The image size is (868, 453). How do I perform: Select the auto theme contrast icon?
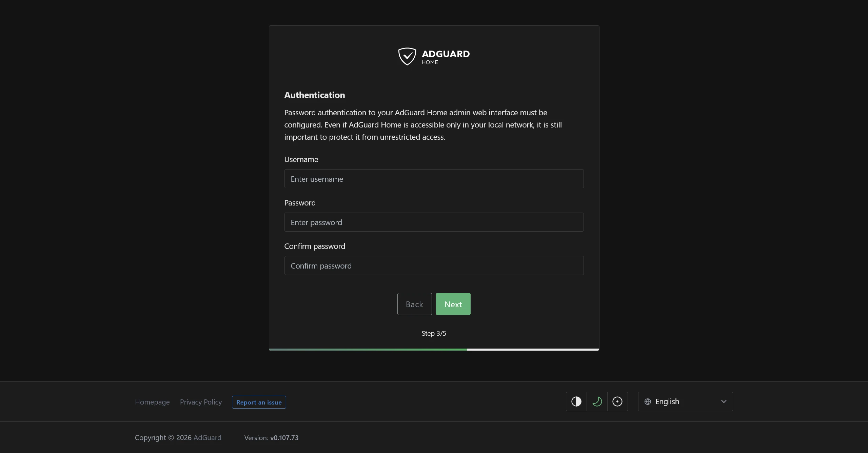(576, 401)
